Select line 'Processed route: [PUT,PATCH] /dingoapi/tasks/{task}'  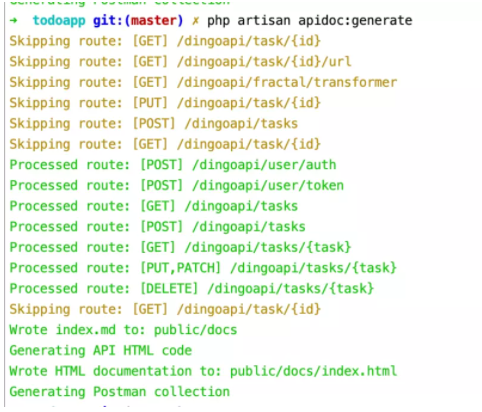click(203, 268)
